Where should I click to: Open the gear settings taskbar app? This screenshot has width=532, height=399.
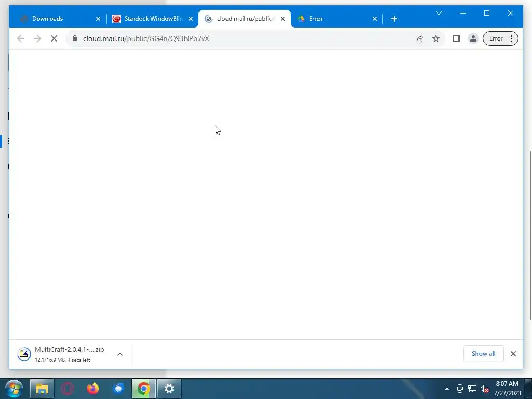169,389
